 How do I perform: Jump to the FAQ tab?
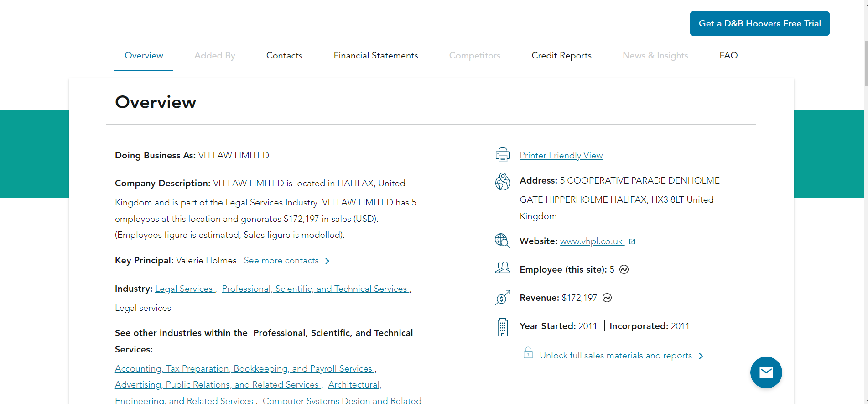click(x=728, y=56)
